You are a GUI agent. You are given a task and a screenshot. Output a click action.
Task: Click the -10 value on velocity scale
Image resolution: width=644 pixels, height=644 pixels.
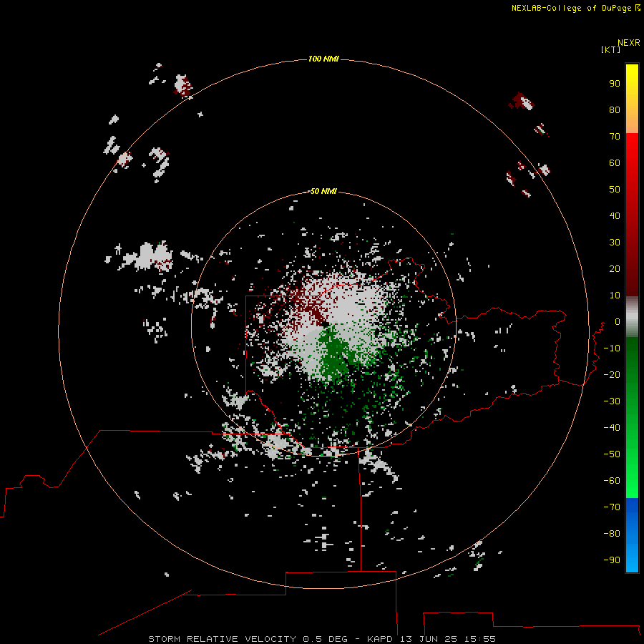612,348
